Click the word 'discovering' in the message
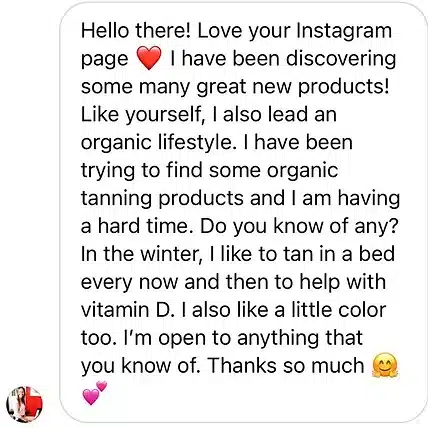Viewport: 428px width, 428px height. 341,58
